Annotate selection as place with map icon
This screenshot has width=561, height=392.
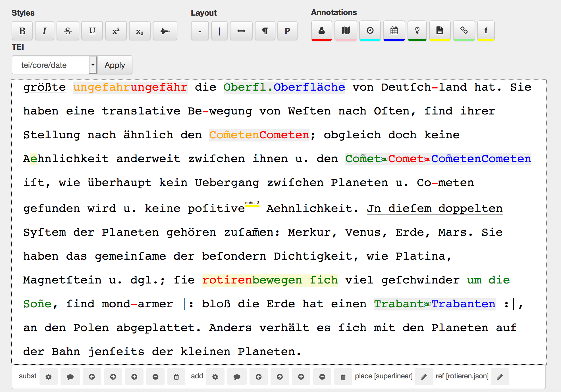(346, 30)
